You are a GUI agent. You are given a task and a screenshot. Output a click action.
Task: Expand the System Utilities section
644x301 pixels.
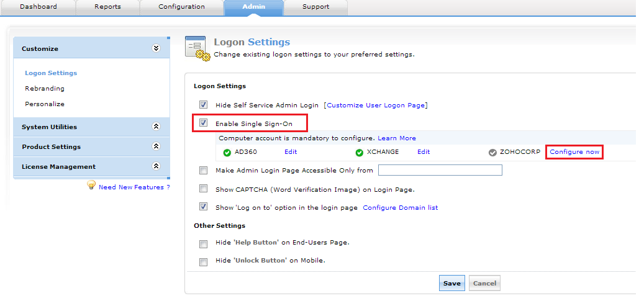[x=156, y=127]
